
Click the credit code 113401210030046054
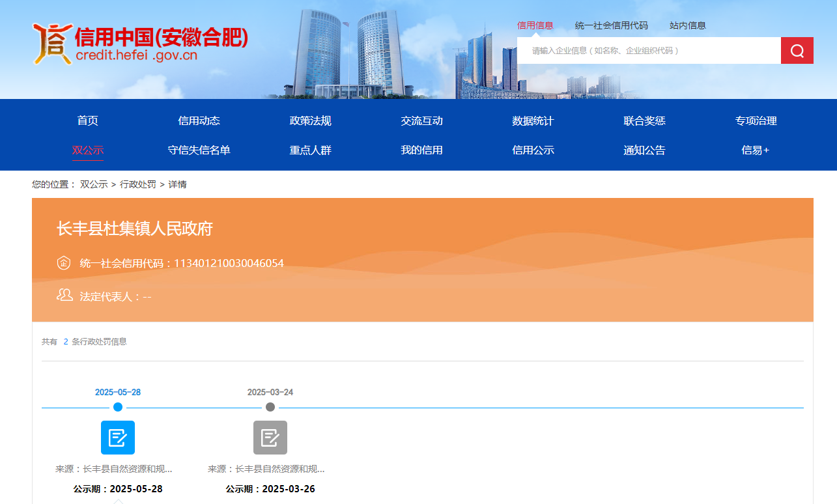[x=229, y=263]
